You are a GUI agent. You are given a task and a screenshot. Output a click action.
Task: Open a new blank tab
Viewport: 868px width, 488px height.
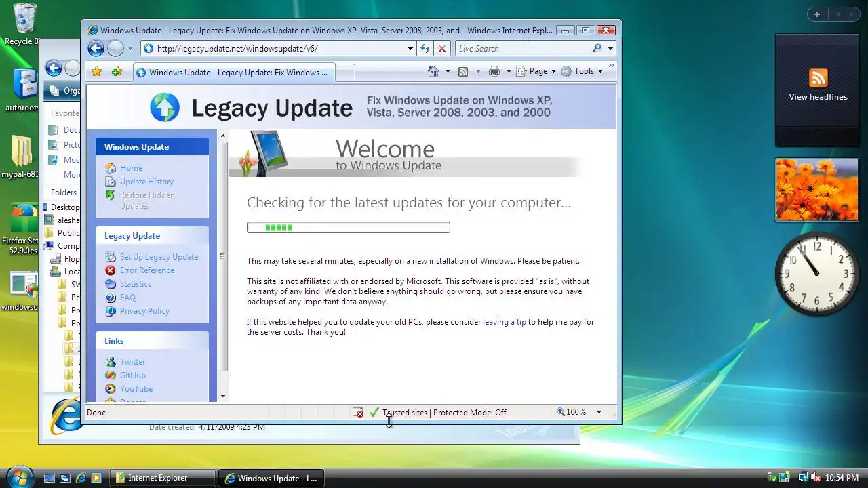(x=345, y=73)
